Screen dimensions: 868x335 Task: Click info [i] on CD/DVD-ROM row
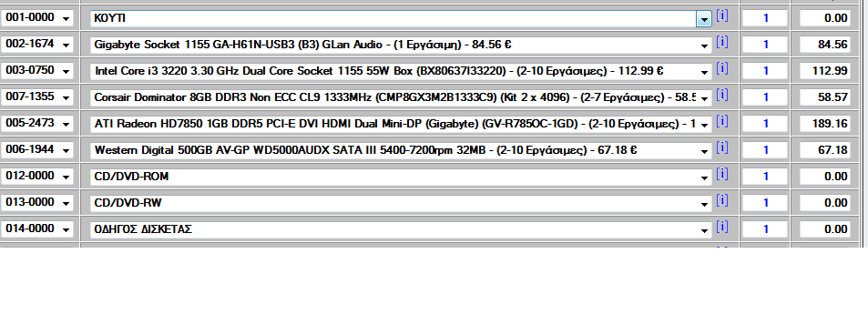[x=722, y=174]
